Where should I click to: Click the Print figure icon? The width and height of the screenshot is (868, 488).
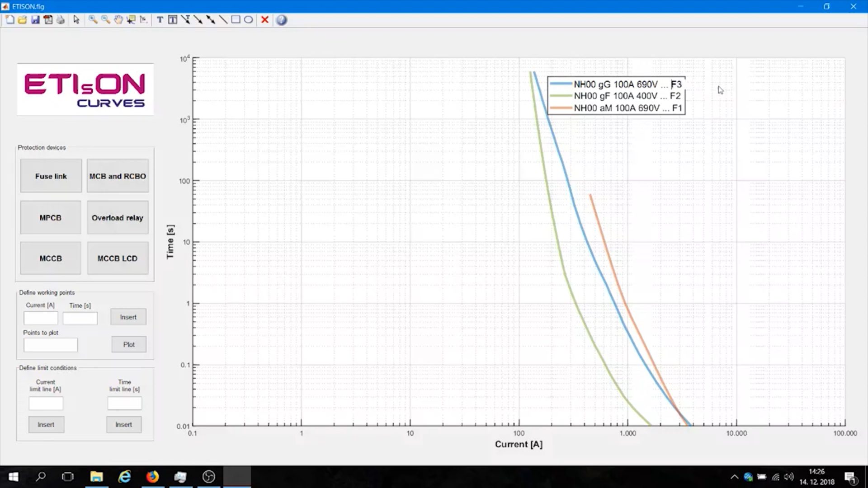click(61, 20)
